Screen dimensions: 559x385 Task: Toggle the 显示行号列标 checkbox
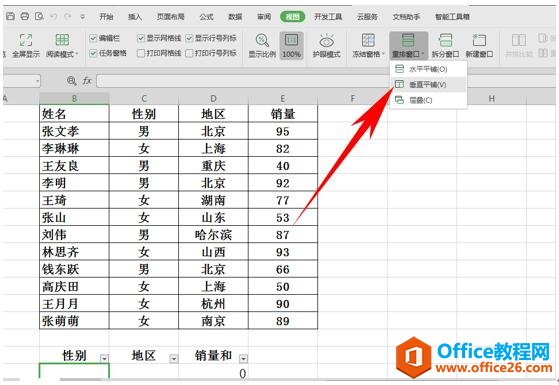click(x=189, y=38)
